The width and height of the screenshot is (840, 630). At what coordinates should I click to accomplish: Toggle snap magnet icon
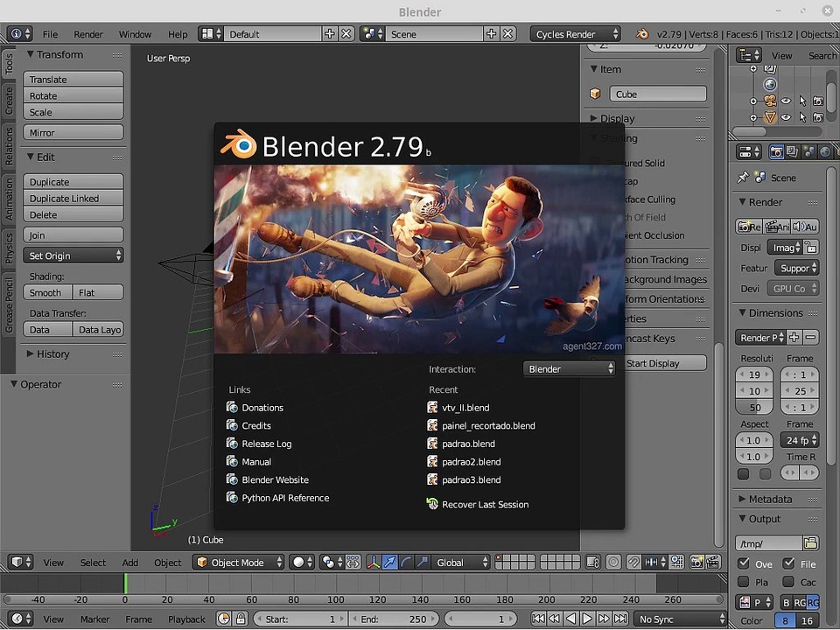tap(633, 562)
